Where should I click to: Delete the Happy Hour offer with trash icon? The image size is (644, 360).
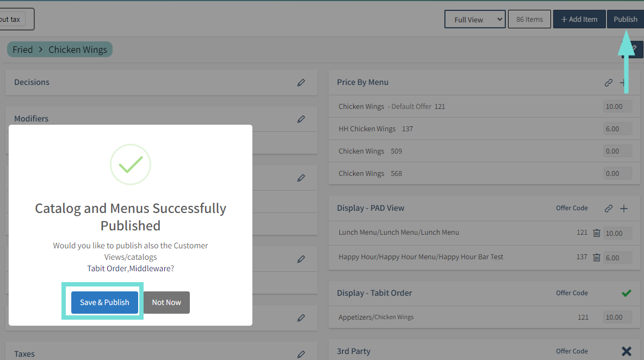[x=597, y=258]
